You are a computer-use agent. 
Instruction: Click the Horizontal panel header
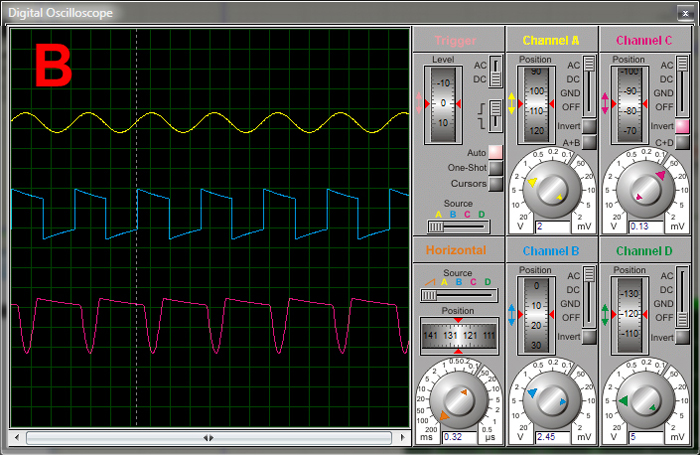(x=458, y=250)
